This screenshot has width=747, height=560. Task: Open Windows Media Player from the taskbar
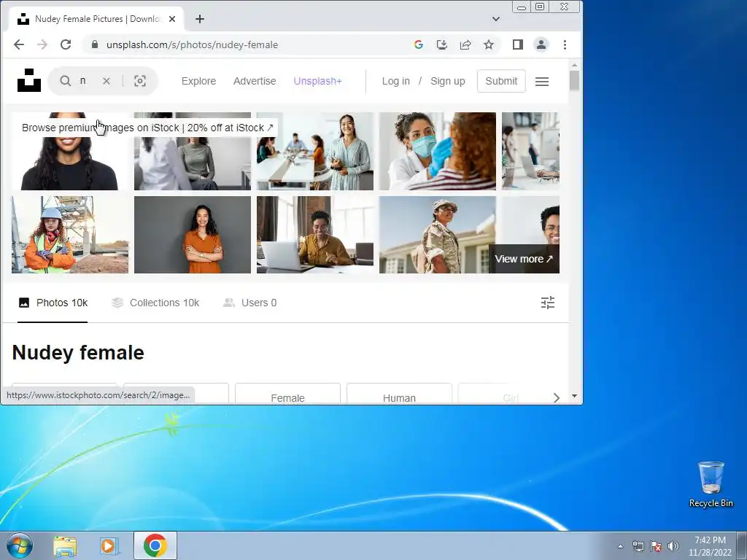pyautogui.click(x=109, y=545)
